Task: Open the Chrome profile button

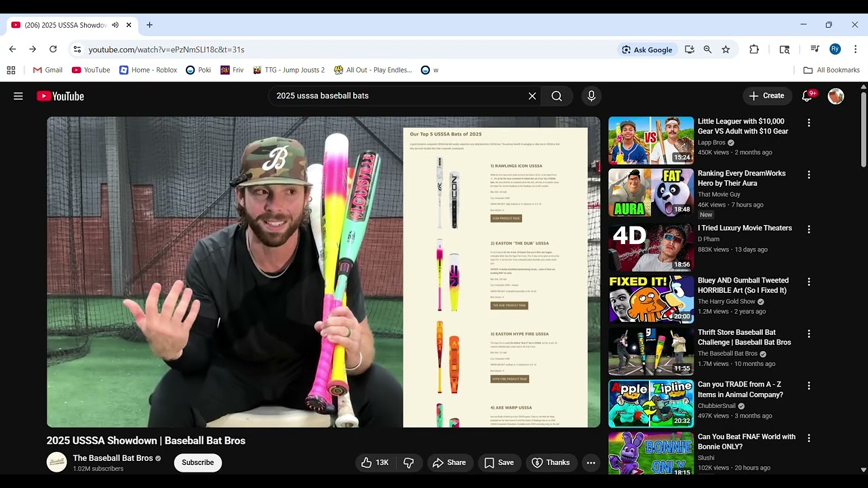Action: pyautogui.click(x=835, y=49)
